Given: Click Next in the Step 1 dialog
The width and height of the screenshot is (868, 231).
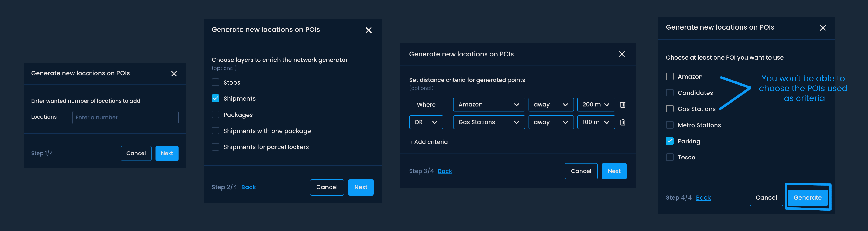Looking at the screenshot, I should click(167, 154).
